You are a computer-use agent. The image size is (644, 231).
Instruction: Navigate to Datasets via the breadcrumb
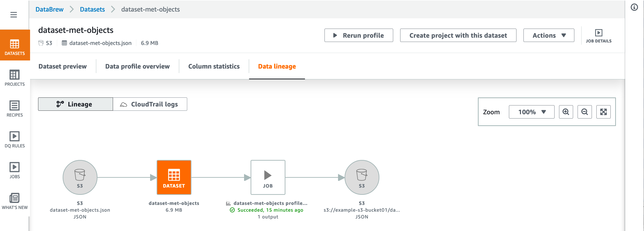pos(92,9)
